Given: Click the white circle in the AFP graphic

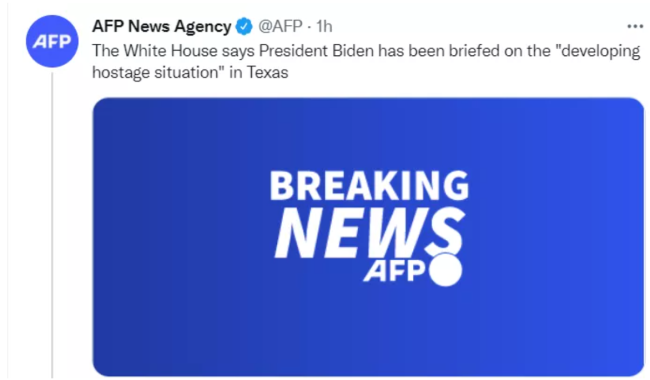Looking at the screenshot, I should [446, 269].
